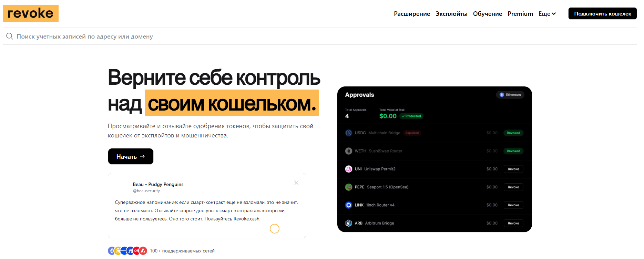The image size is (644, 259).
Task: Click the Начать button
Action: (x=131, y=156)
